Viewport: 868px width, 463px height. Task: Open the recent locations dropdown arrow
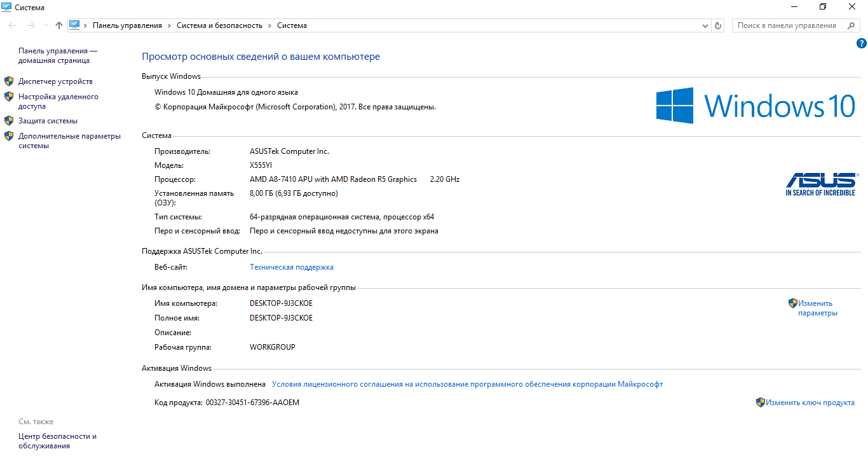(46, 25)
